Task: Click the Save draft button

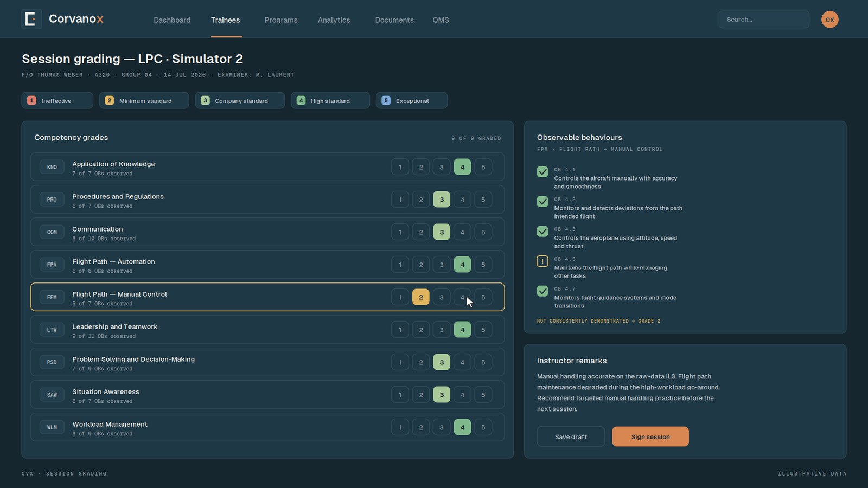Action: point(571,436)
